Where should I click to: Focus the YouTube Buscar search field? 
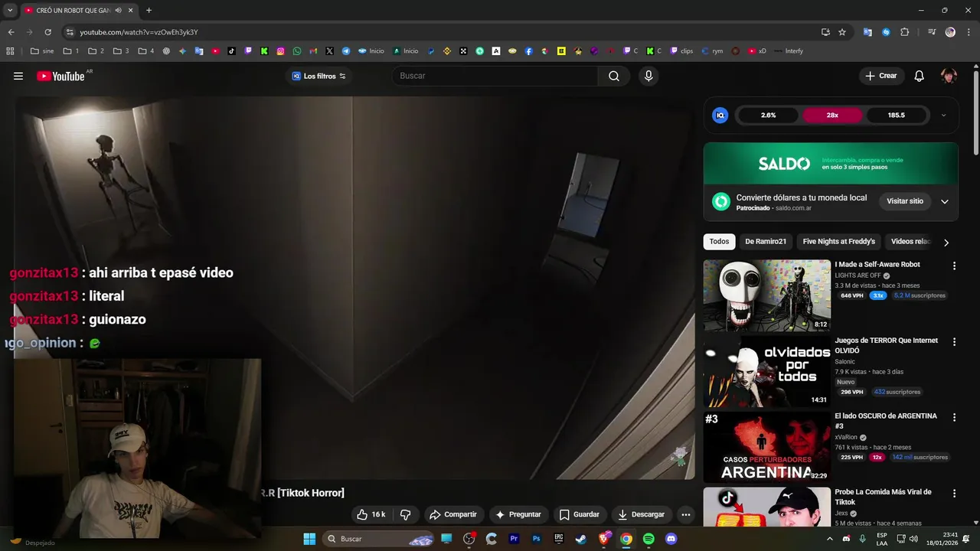495,76
